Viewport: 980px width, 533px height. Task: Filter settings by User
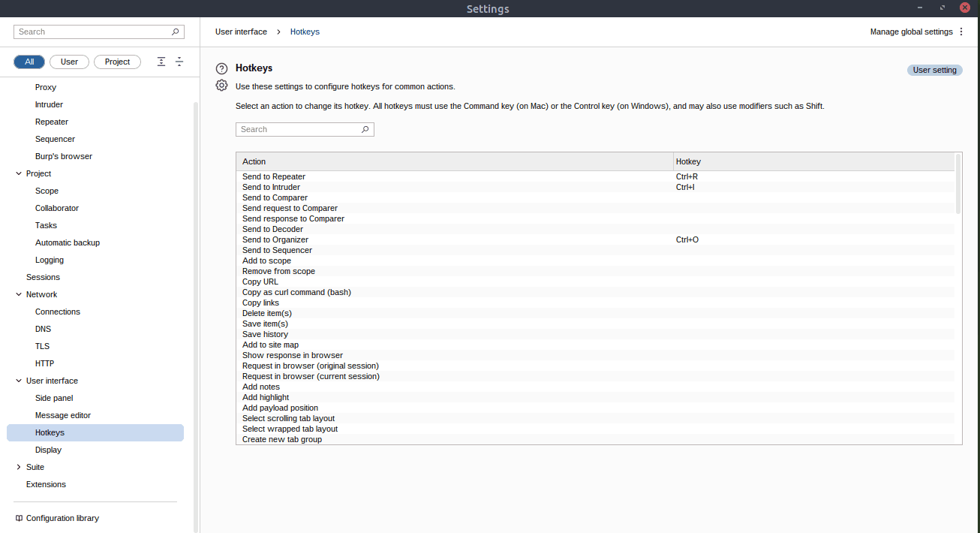click(69, 62)
